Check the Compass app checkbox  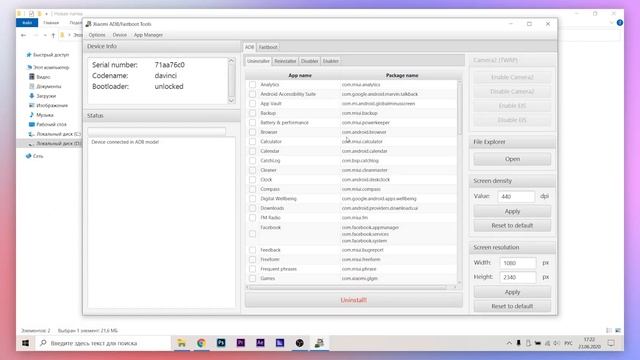coord(253,189)
